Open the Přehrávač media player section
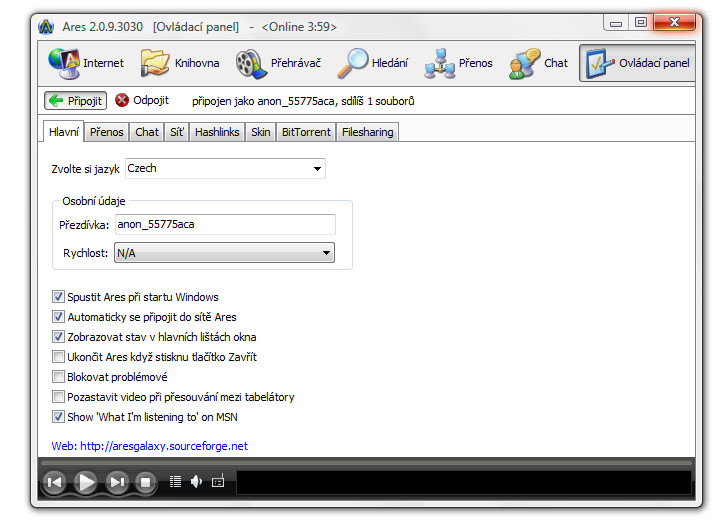The height and width of the screenshot is (521, 721). [x=278, y=63]
